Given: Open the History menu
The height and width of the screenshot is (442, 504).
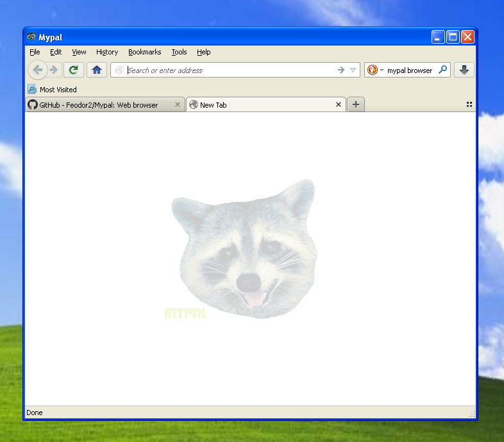Looking at the screenshot, I should [x=107, y=52].
